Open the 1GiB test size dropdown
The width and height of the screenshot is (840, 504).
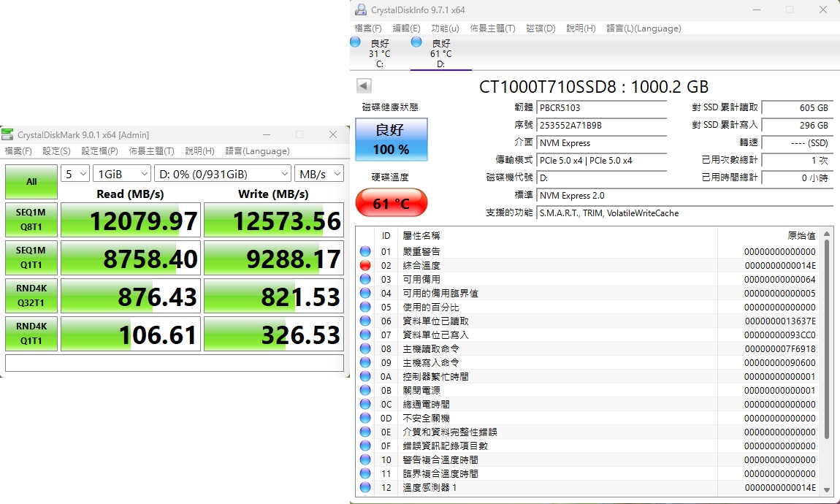121,174
